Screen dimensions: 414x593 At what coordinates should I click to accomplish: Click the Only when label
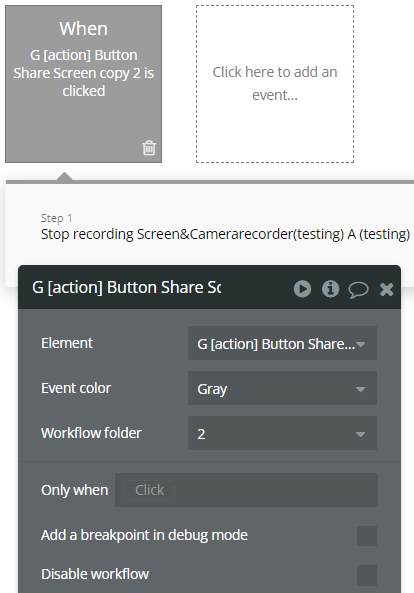(x=74, y=490)
